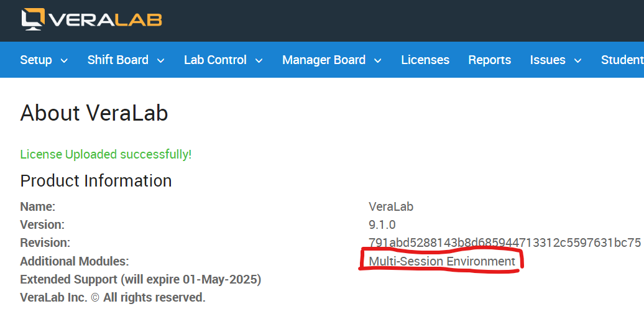644x319 pixels.
Task: Click the License Uploaded successfully message
Action: (x=106, y=155)
